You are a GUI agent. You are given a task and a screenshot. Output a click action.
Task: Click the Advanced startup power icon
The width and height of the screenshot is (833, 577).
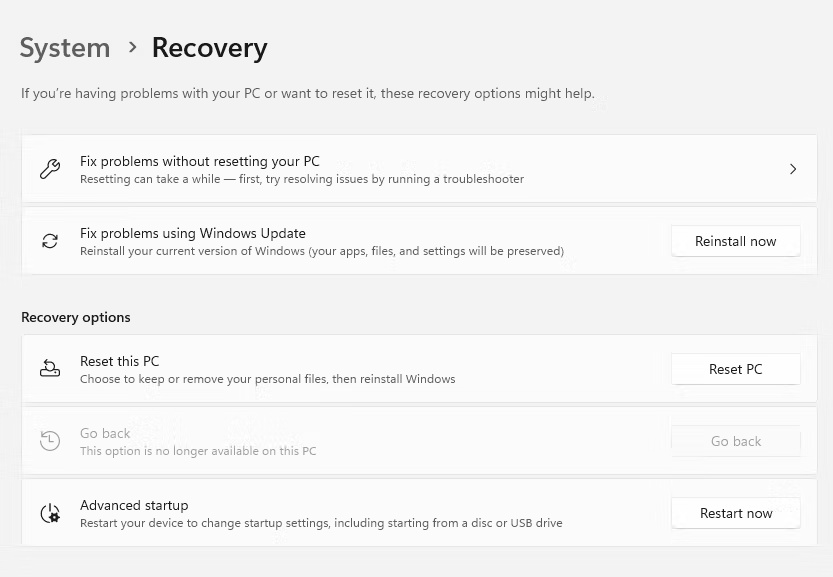coord(50,513)
